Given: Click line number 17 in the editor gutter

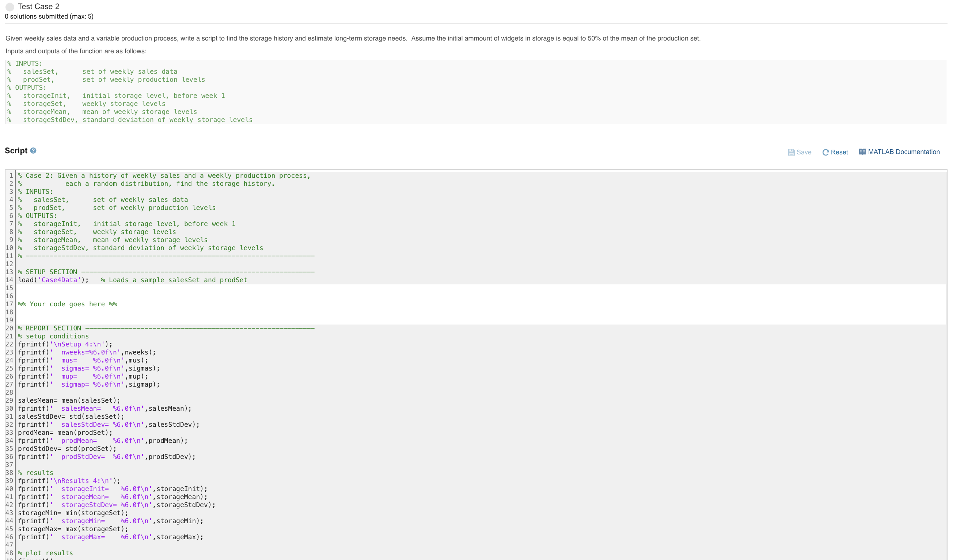Looking at the screenshot, I should coord(10,304).
